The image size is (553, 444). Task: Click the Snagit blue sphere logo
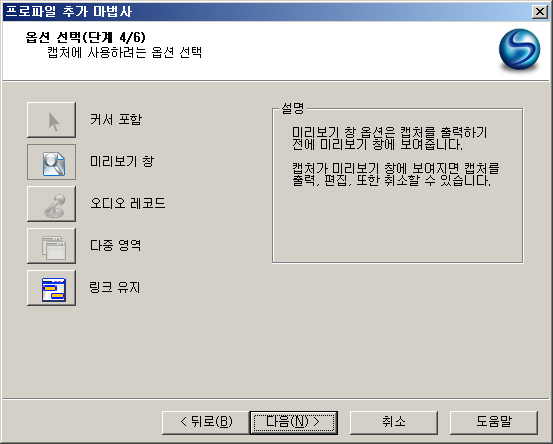tap(519, 49)
